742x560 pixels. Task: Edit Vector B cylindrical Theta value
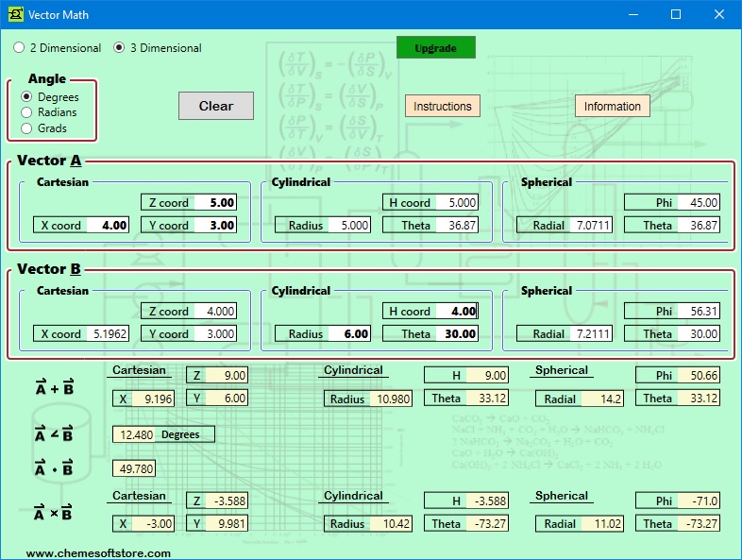click(x=457, y=334)
